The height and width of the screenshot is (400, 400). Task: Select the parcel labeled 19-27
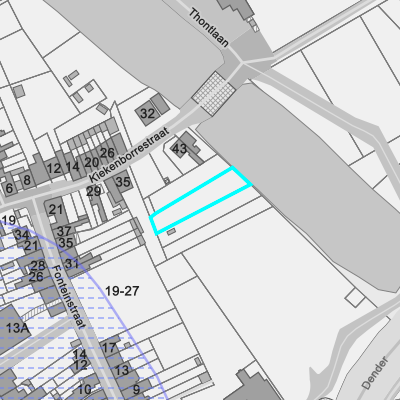(x=122, y=291)
